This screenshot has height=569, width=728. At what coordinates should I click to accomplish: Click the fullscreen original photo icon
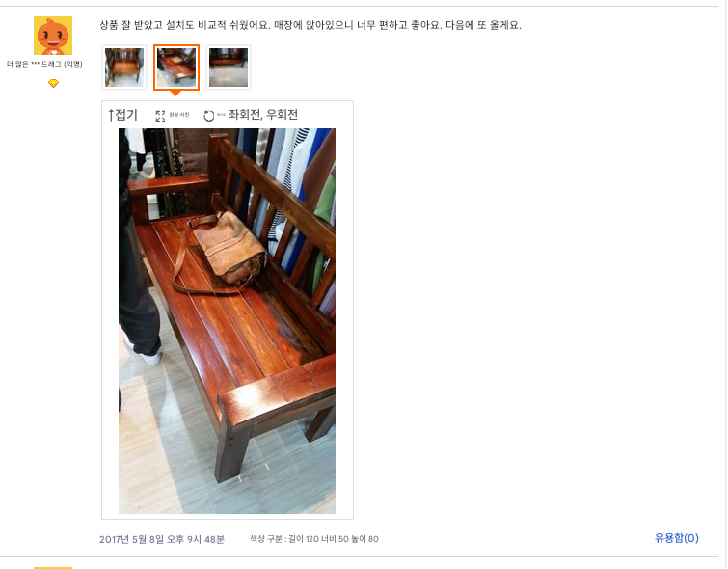click(160, 116)
